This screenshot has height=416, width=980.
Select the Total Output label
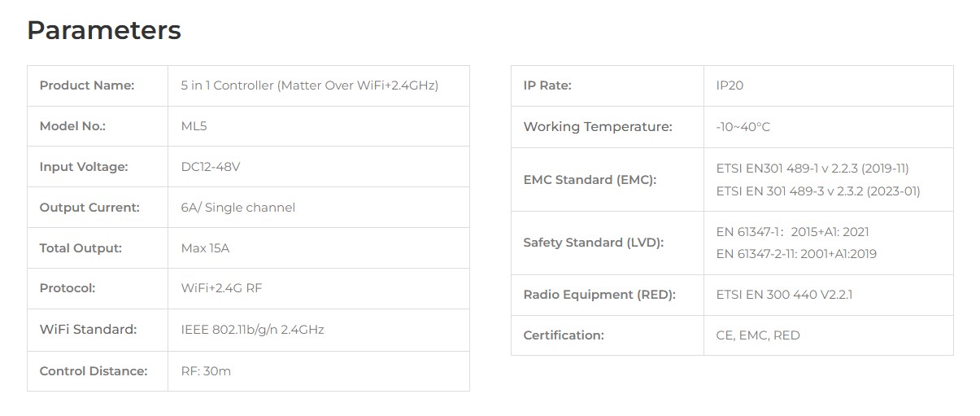(81, 248)
